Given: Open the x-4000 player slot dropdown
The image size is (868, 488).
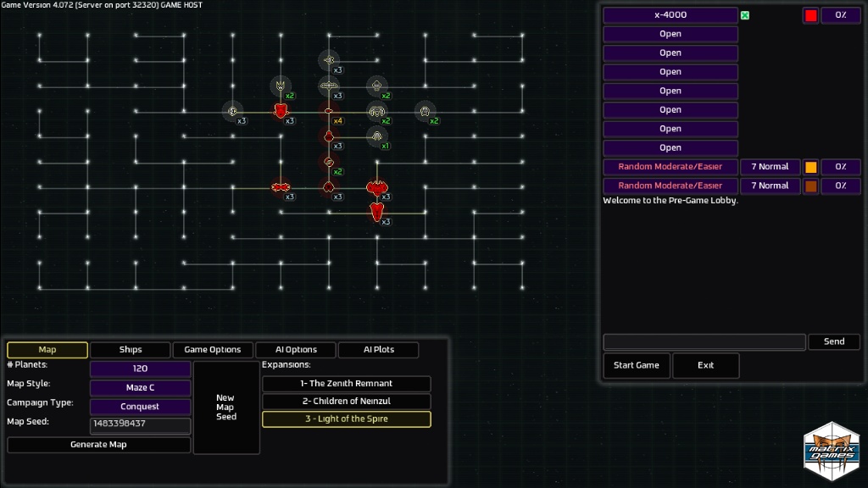Looking at the screenshot, I should (670, 15).
